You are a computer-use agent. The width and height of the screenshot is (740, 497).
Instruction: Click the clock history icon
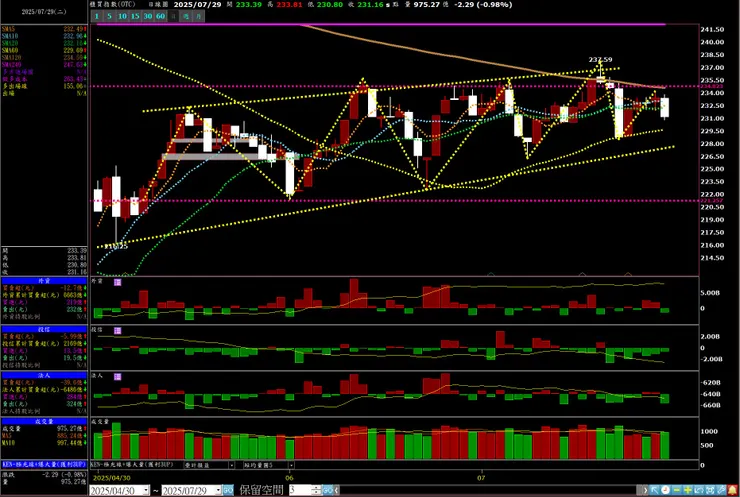click(x=665, y=490)
